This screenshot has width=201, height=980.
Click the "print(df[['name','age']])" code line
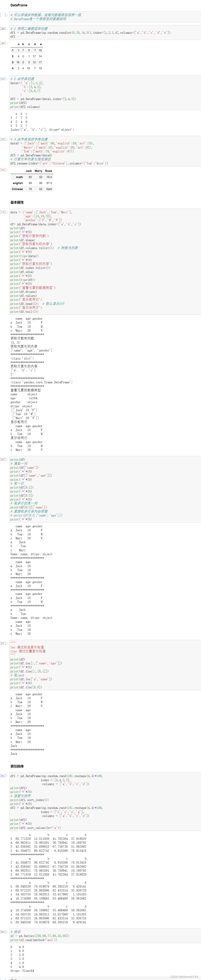coord(31,476)
